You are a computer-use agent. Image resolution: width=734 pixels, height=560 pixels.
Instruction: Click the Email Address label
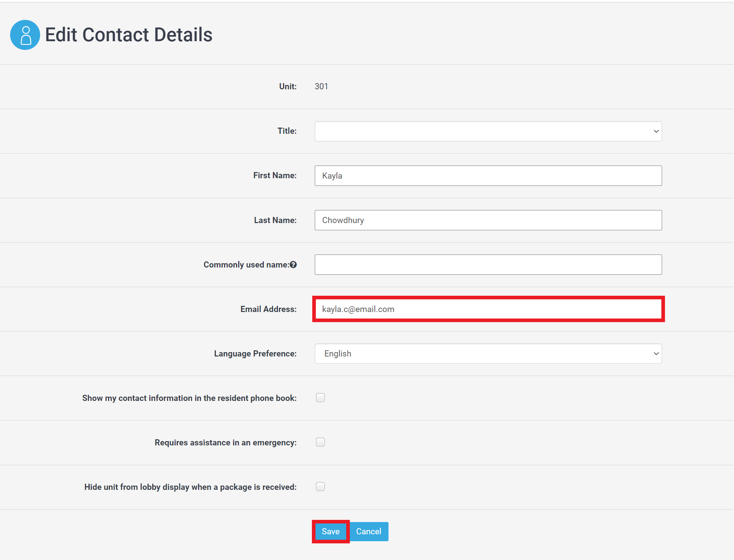[268, 309]
